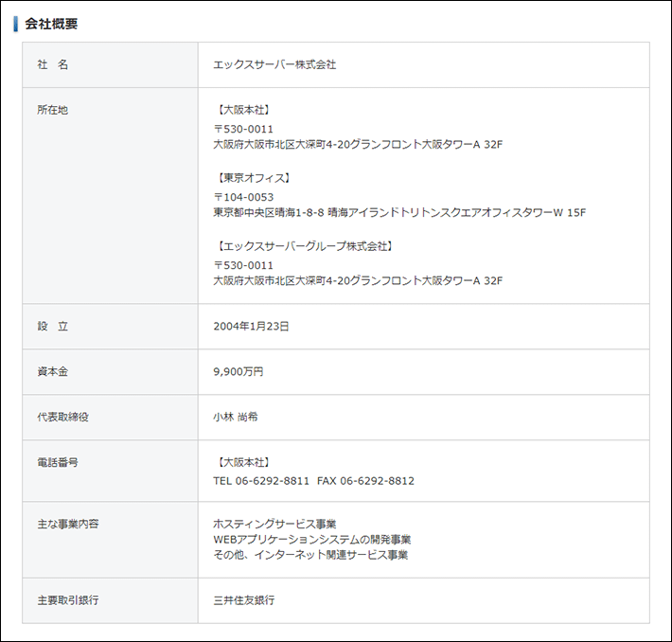Click WEBアプリケーションシステムの開発事業 line
672x642 pixels.
pos(312,540)
